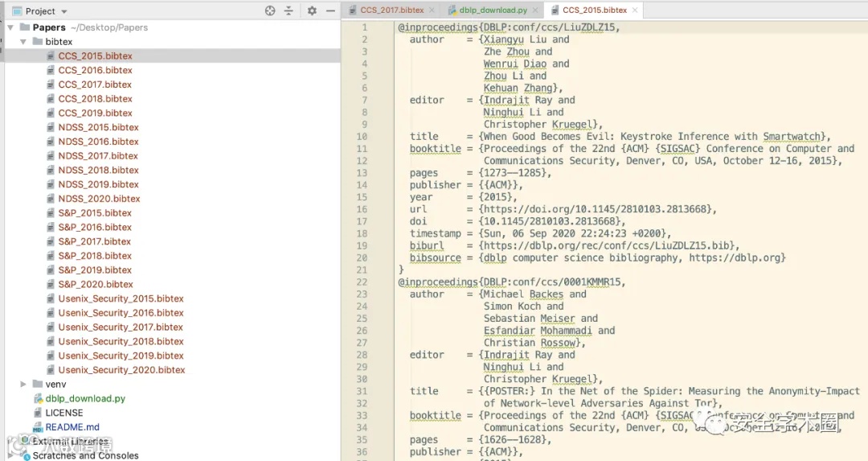Click the Python icon beside dblp_download.py
868x461 pixels.
click(38, 398)
